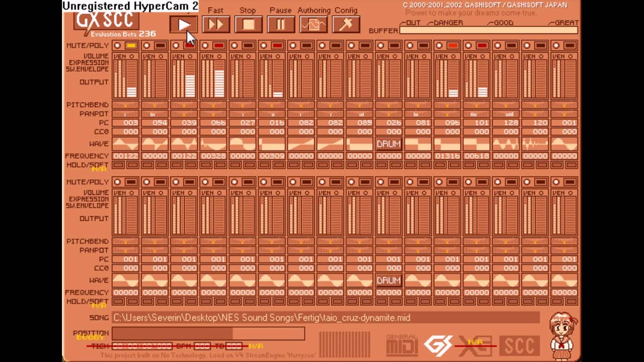The image size is (644, 362).
Task: Click inside the song Position progress bar
Action: coord(208,333)
